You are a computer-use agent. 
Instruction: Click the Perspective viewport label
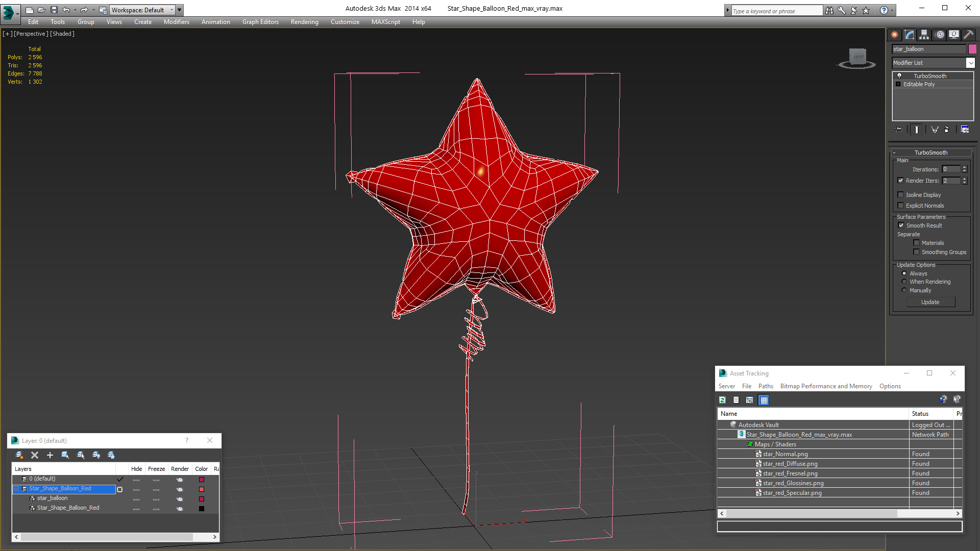(x=31, y=34)
